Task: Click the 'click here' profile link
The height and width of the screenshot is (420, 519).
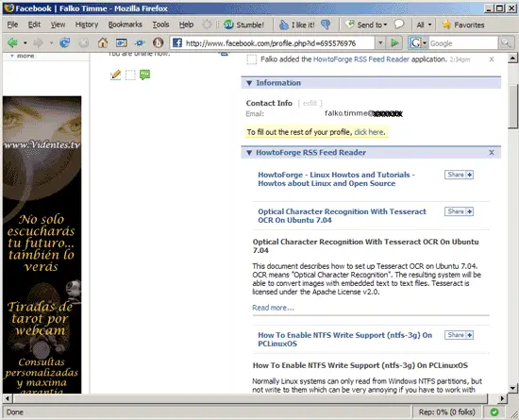Action: click(x=369, y=132)
